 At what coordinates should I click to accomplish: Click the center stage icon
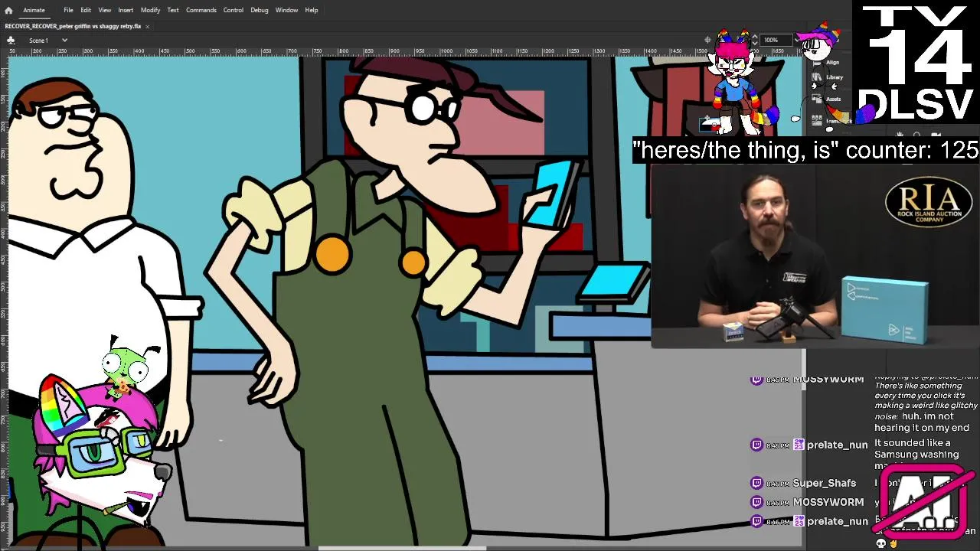[x=707, y=40]
